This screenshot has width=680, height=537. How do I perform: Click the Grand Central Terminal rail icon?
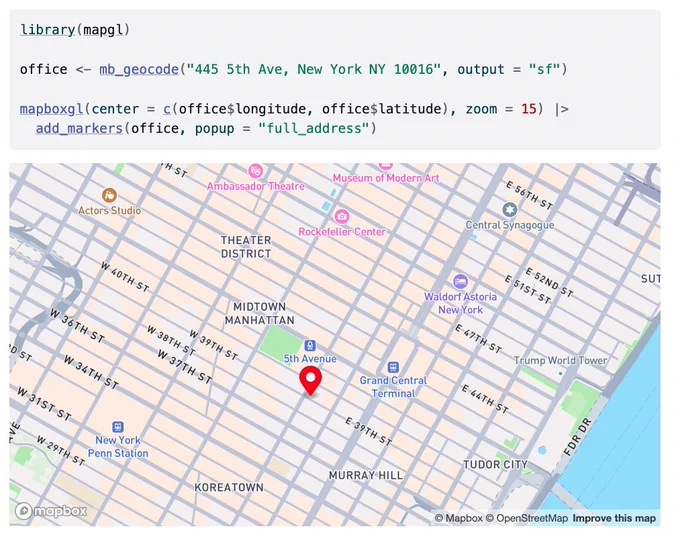pos(393,367)
